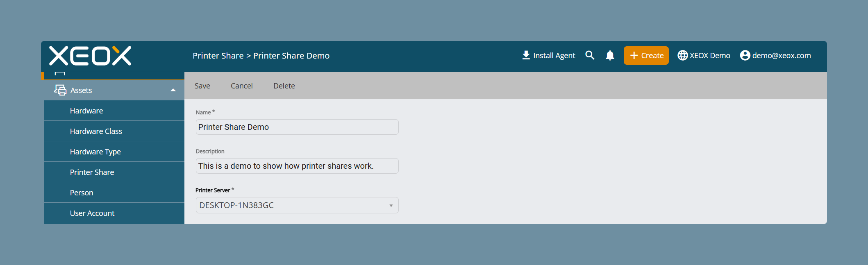868x265 pixels.
Task: Click the plus icon on the Create button
Action: tap(634, 55)
